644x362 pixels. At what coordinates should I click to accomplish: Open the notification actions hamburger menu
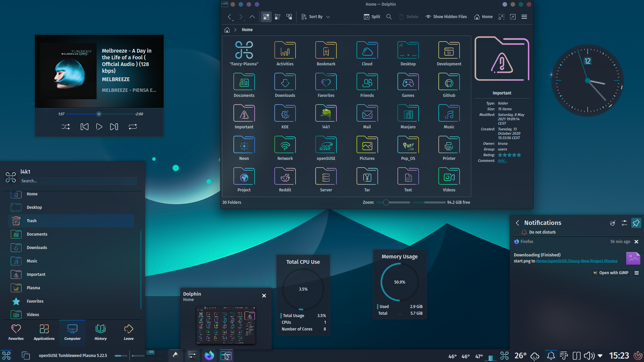coord(636,273)
